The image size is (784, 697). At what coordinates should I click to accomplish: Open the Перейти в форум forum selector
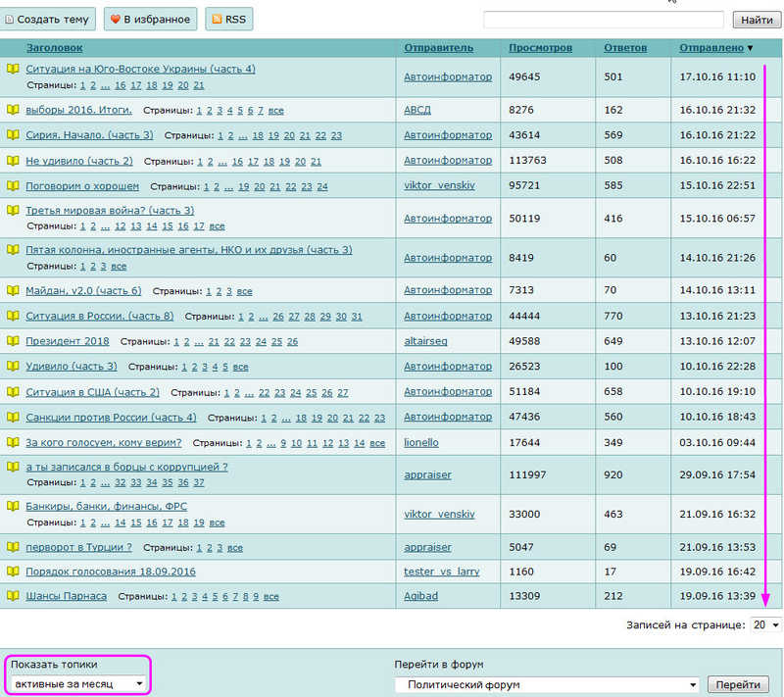(x=548, y=685)
